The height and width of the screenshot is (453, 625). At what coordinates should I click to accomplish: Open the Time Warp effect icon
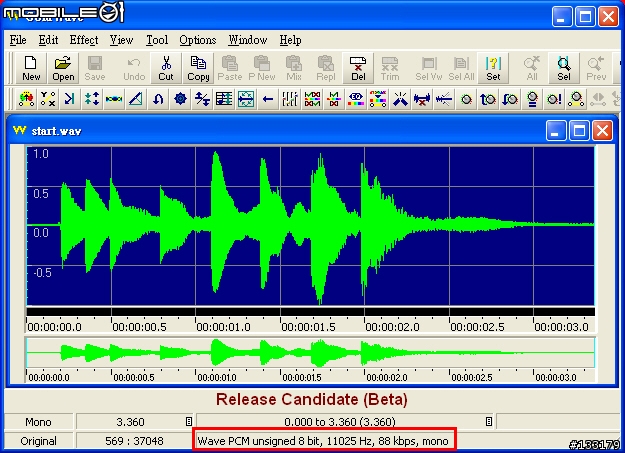[x=246, y=99]
